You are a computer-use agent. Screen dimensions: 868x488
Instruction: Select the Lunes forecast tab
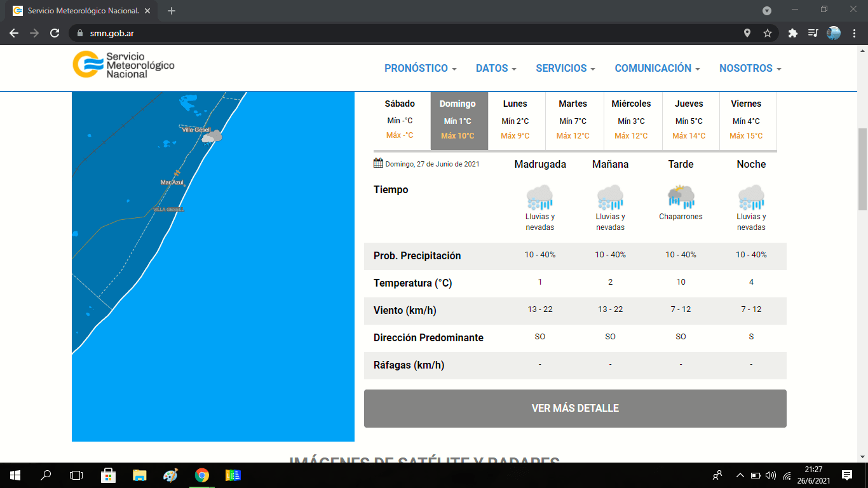pyautogui.click(x=515, y=119)
